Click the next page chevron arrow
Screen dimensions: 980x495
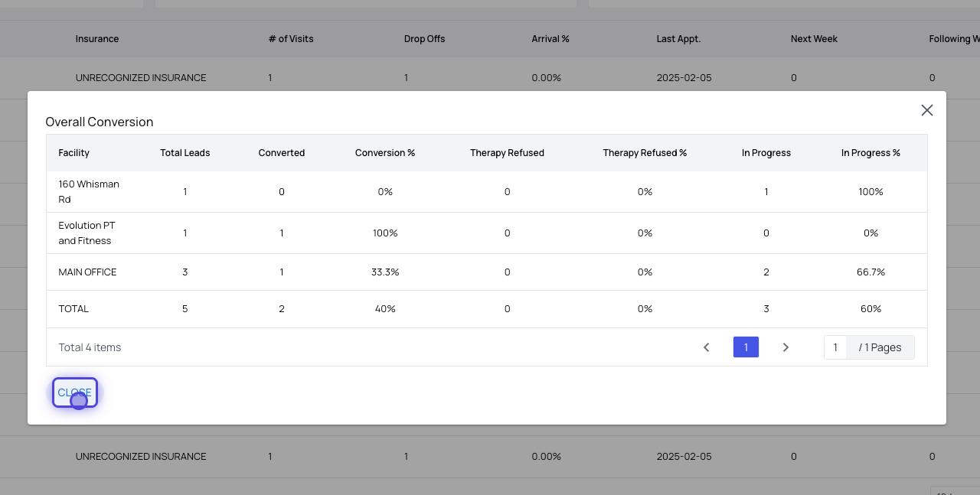pos(786,347)
